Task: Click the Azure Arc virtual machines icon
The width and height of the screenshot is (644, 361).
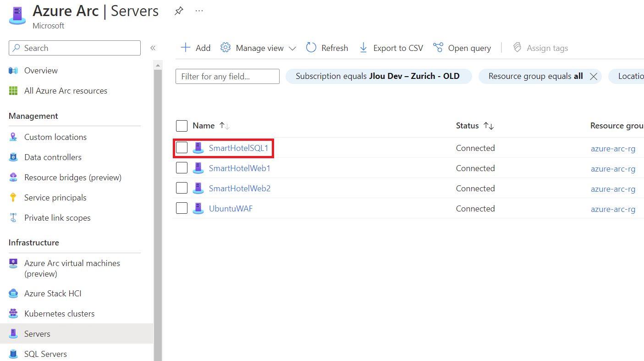Action: [x=13, y=263]
